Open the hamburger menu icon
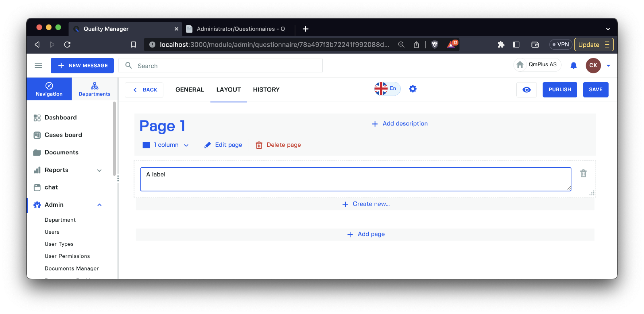Viewport: 644px width, 314px height. click(x=39, y=65)
